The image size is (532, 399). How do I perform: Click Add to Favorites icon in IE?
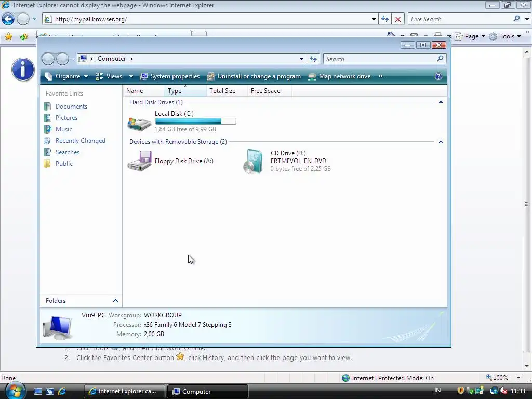pos(24,36)
